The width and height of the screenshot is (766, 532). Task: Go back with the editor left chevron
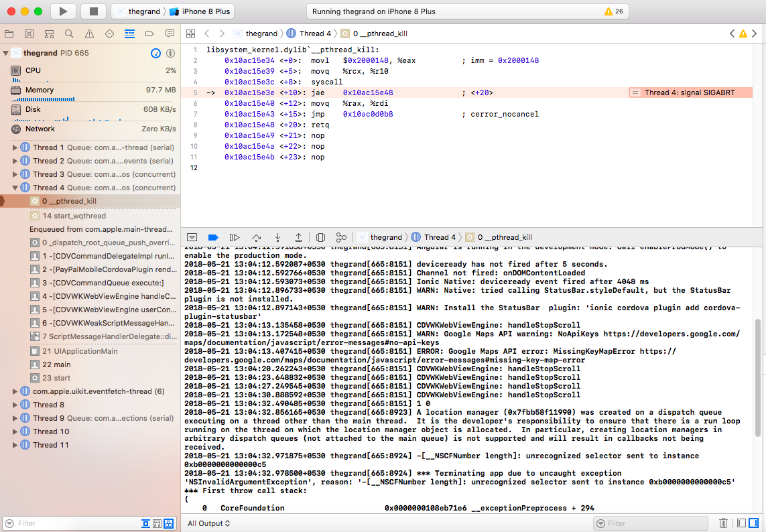206,34
